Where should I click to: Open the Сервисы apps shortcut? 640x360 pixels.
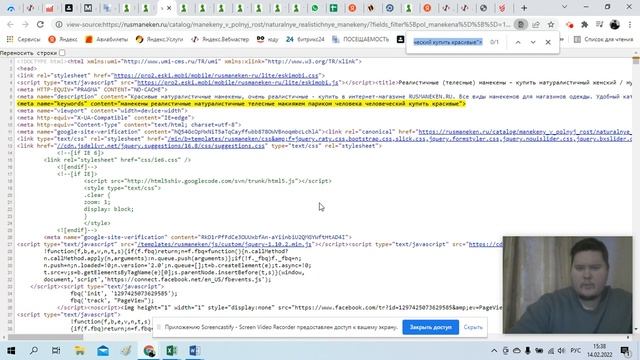[24, 39]
